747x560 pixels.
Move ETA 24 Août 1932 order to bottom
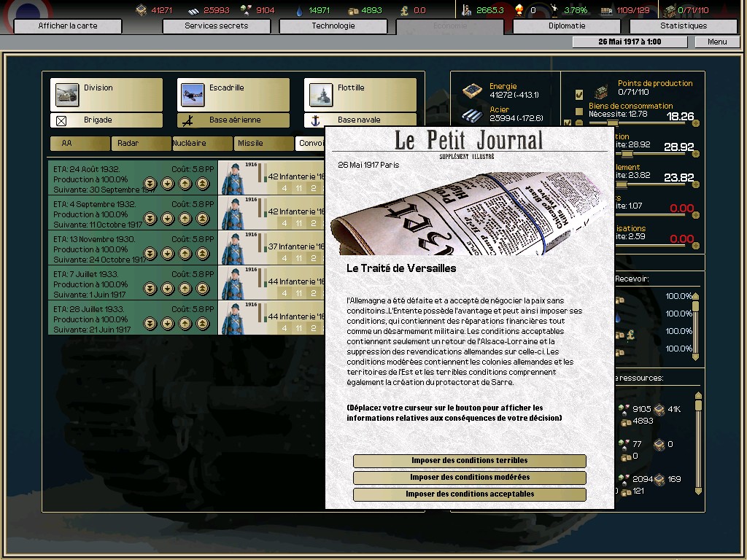(x=150, y=183)
